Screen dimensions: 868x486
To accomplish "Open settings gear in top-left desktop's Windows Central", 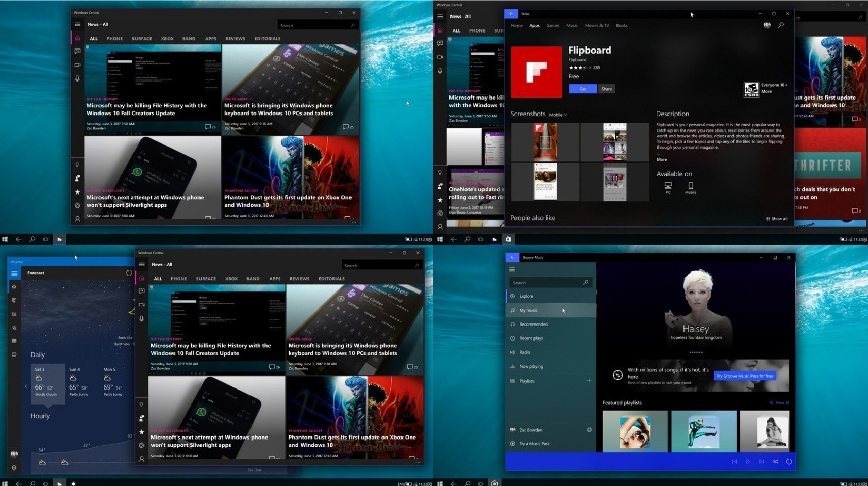I will (x=77, y=205).
